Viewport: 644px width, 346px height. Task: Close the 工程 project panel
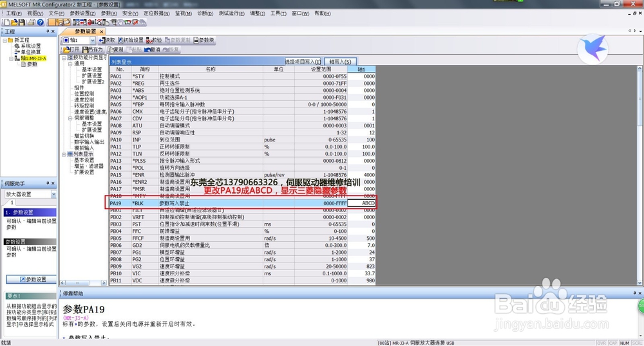[53, 31]
